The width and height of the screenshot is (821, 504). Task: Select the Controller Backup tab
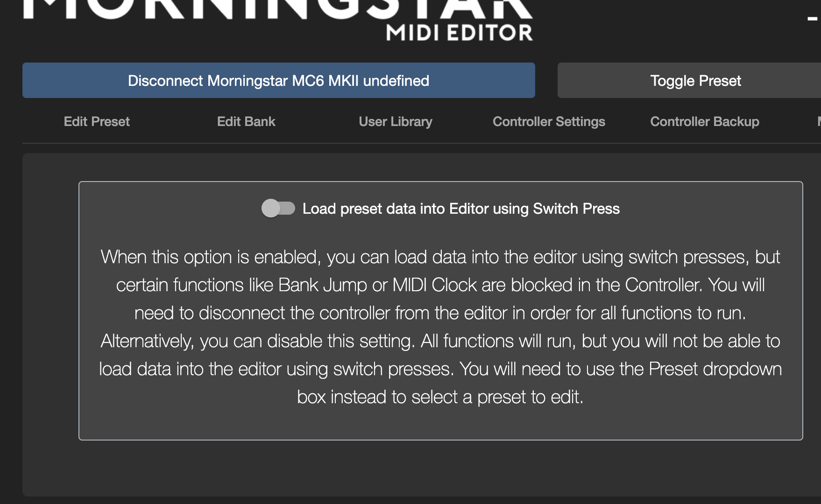tap(705, 122)
